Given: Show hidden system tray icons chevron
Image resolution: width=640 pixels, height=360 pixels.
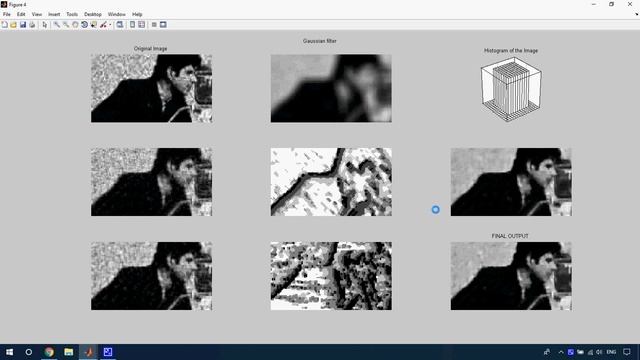Looking at the screenshot, I should click(x=561, y=352).
